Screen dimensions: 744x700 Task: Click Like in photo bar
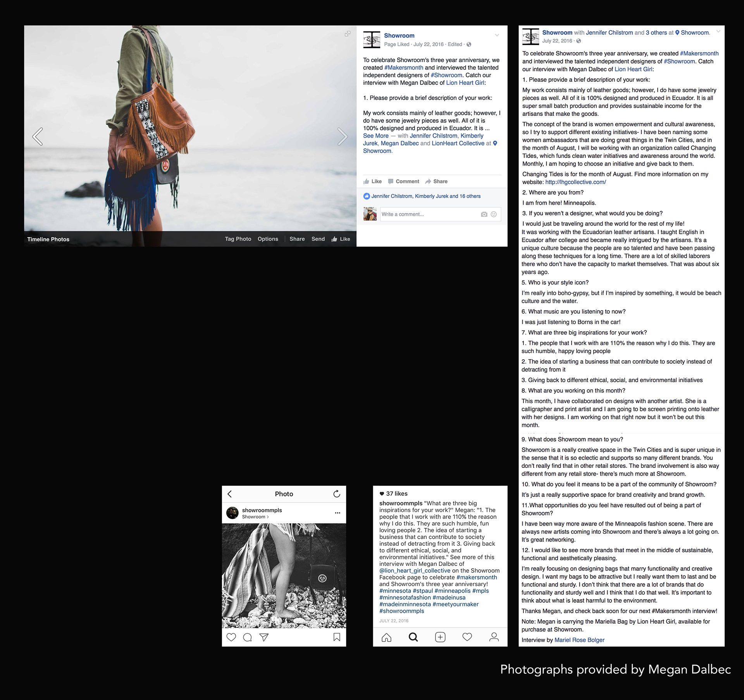point(341,239)
